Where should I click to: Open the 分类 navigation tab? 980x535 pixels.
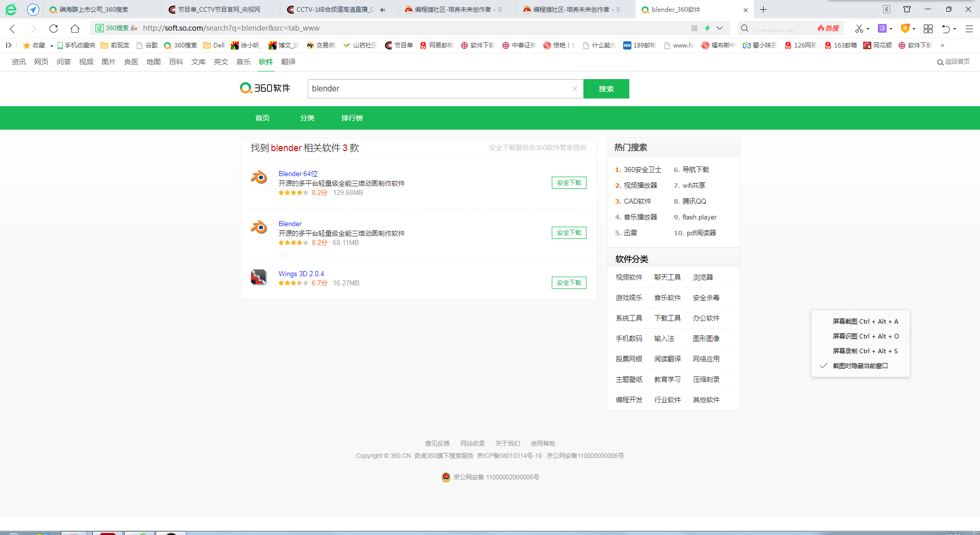pos(307,118)
